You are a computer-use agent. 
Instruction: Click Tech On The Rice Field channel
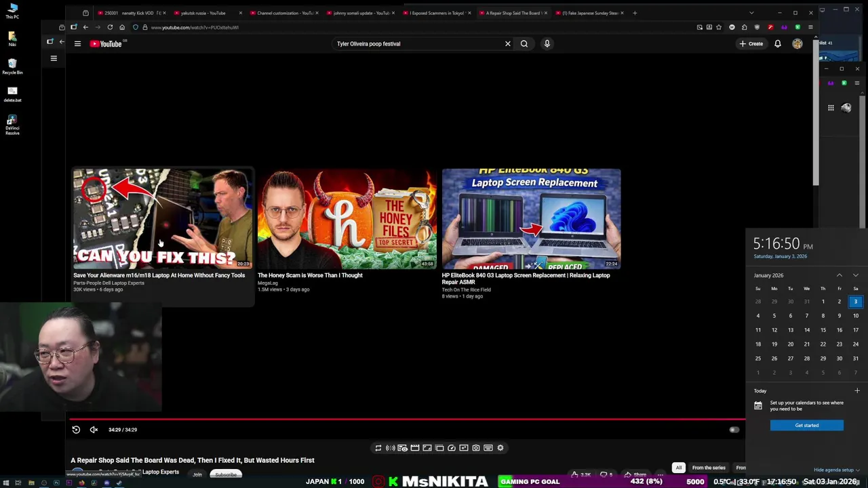point(466,289)
